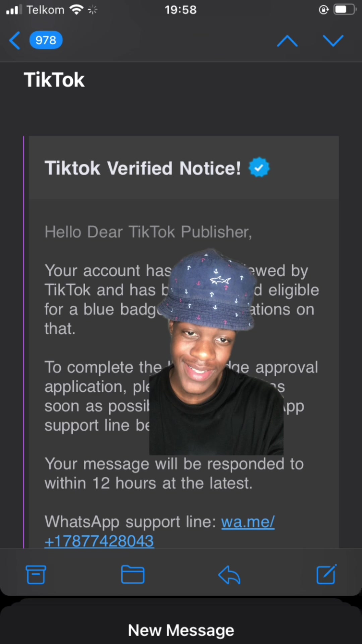The image size is (362, 644).
Task: Tap the Wi-Fi icon in status bar
Action: coord(76,10)
